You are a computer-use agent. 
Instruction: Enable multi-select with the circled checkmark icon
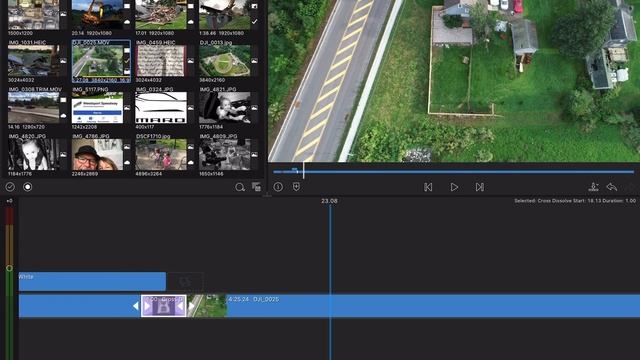(x=10, y=187)
